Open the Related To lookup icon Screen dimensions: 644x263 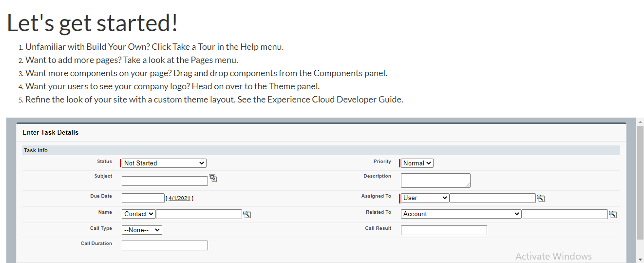(612, 214)
